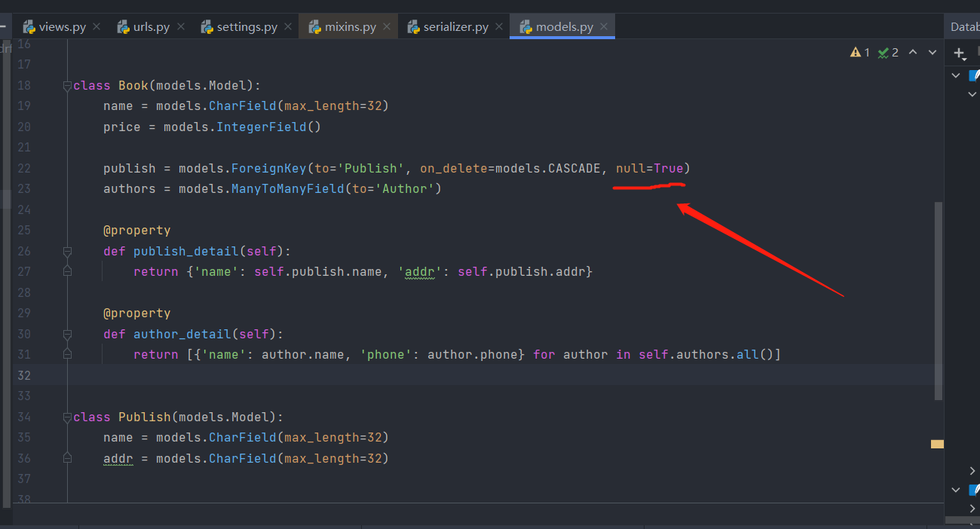Click models.CASCADE in the ForeignKey line

(548, 168)
